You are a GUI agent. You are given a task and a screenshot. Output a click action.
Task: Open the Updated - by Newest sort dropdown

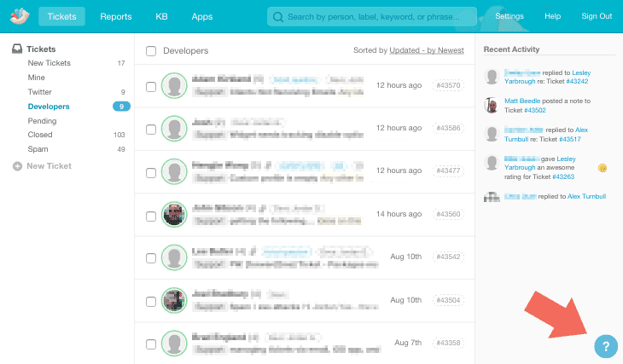click(x=426, y=50)
